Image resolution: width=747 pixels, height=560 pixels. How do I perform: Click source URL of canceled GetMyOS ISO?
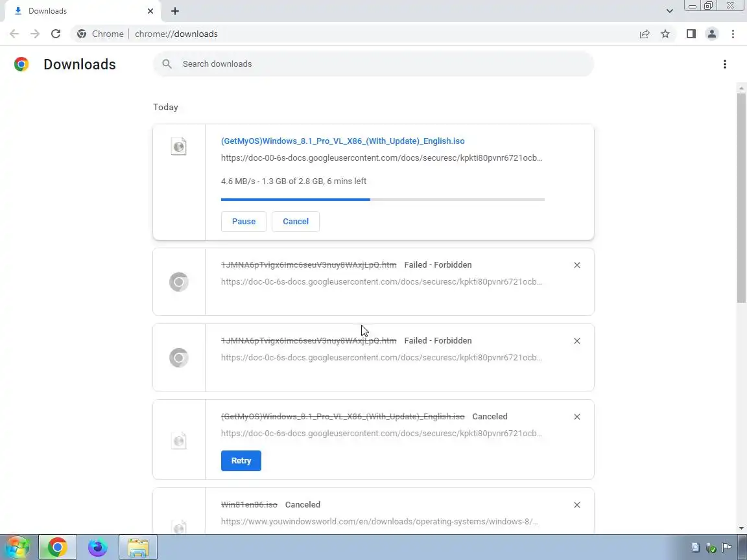coord(381,434)
